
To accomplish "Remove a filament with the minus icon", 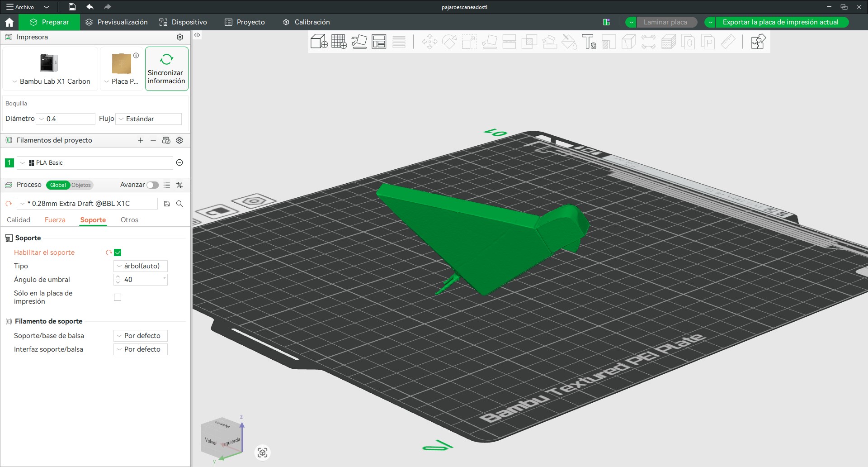I will pos(153,140).
